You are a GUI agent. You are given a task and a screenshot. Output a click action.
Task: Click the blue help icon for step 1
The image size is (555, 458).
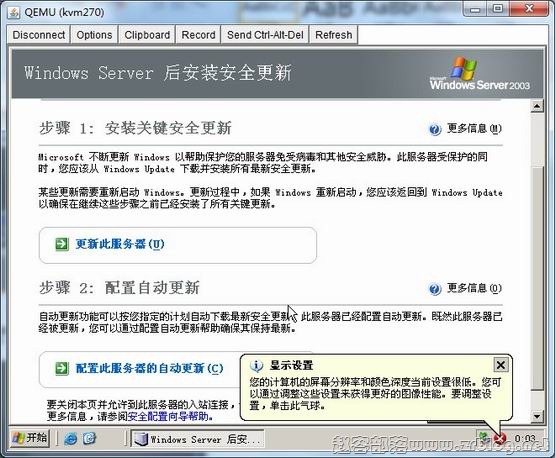435,129
